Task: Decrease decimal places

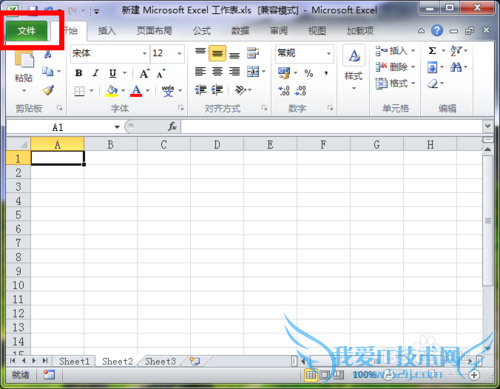Action: tap(300, 91)
